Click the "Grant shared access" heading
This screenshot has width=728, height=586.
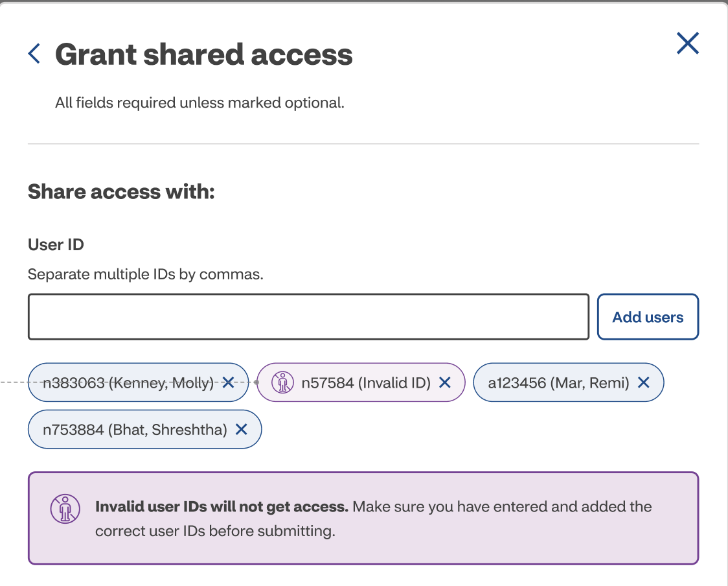coord(204,54)
